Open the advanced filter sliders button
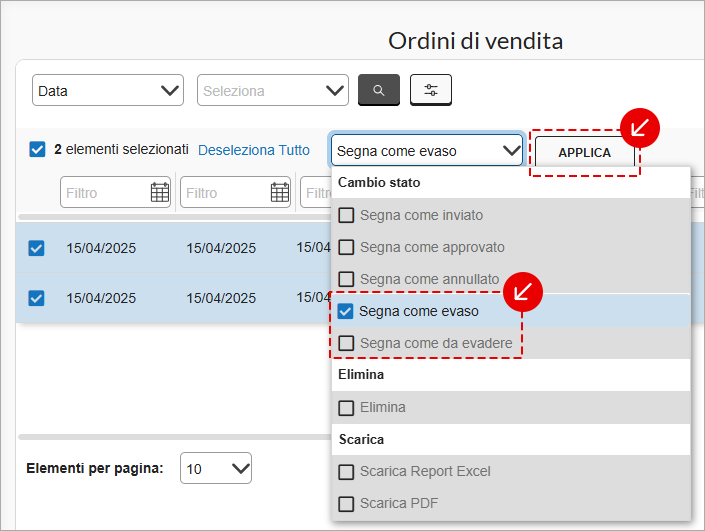705x531 pixels. click(431, 90)
